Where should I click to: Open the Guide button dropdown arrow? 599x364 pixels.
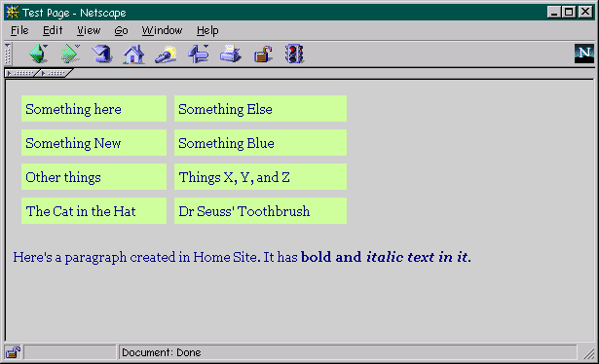206,46
